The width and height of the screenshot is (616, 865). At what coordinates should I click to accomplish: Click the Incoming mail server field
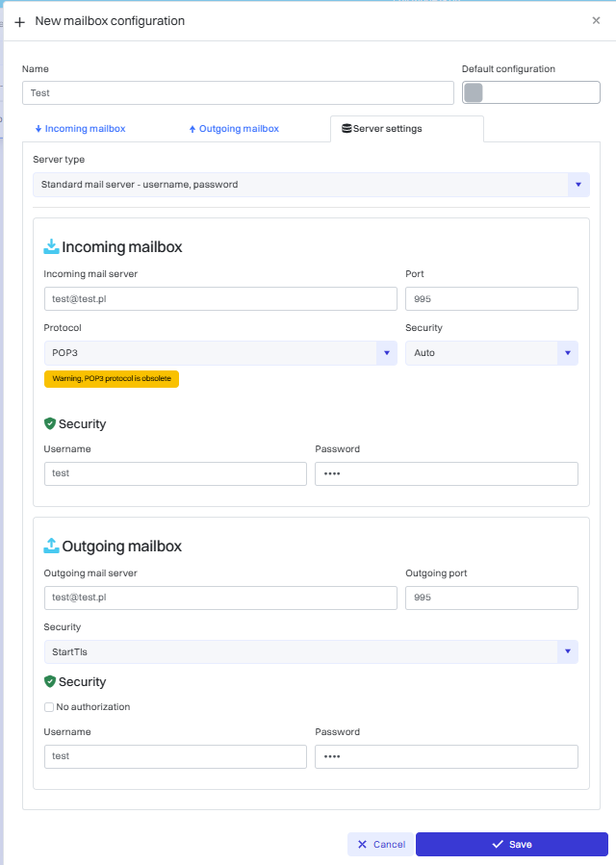click(x=220, y=299)
